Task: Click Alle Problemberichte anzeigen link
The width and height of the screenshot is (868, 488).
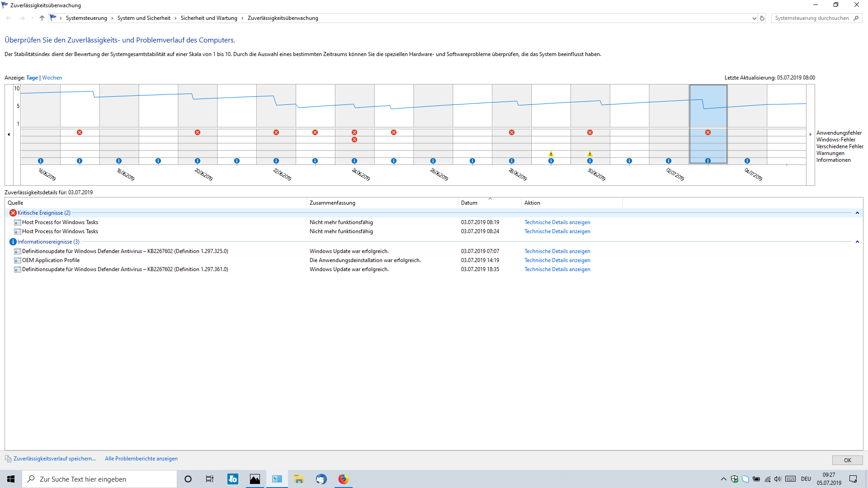Action: (141, 459)
